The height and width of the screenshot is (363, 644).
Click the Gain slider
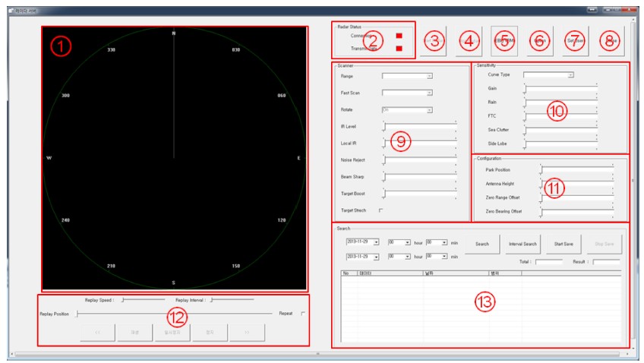point(560,88)
